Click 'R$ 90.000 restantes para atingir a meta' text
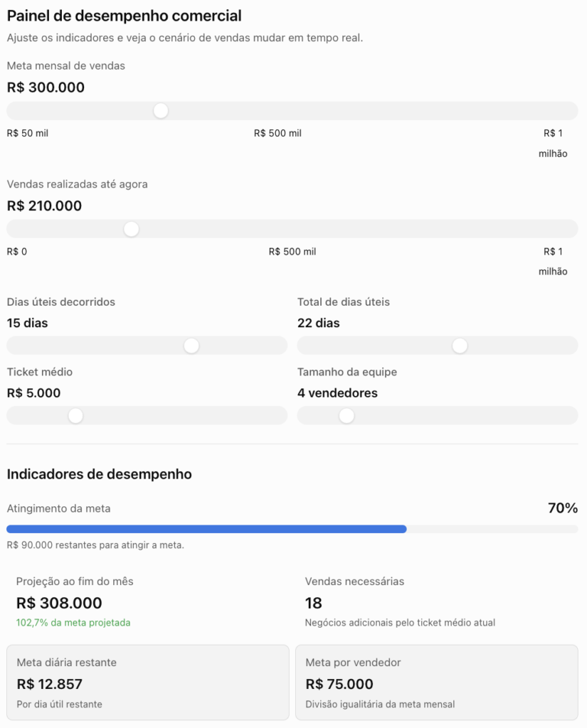Image resolution: width=587 pixels, height=728 pixels. pyautogui.click(x=95, y=545)
